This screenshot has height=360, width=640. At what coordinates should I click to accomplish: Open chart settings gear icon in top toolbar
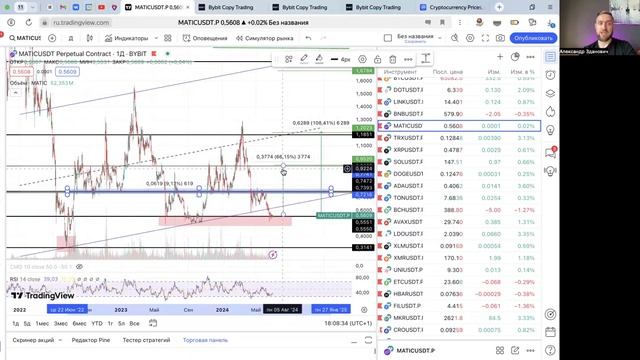pos(470,38)
